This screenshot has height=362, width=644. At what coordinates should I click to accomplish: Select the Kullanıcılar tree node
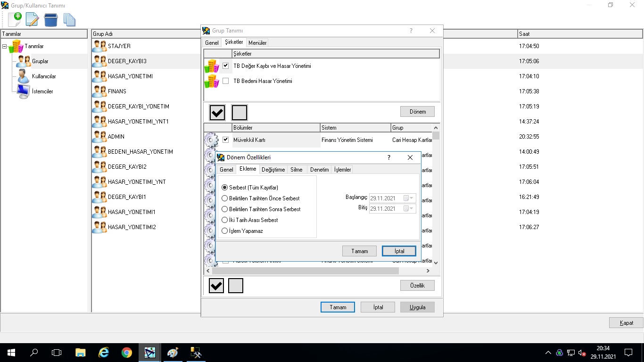point(43,76)
